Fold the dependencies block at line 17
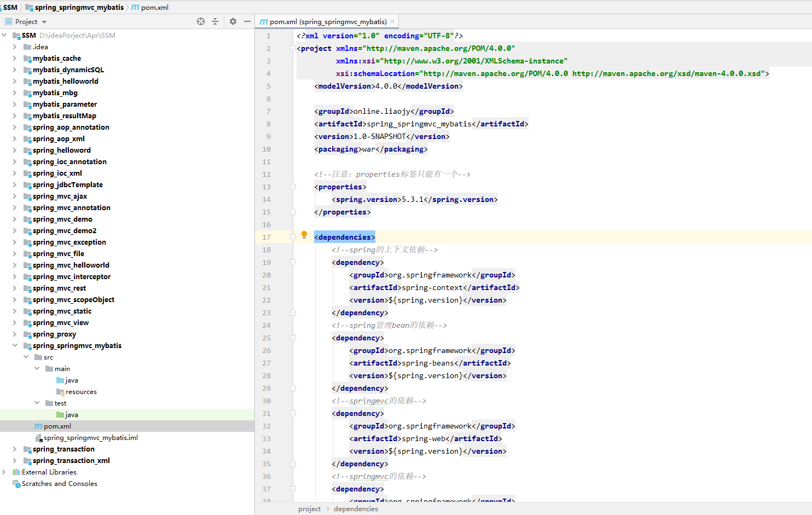This screenshot has width=812, height=515. [x=293, y=237]
